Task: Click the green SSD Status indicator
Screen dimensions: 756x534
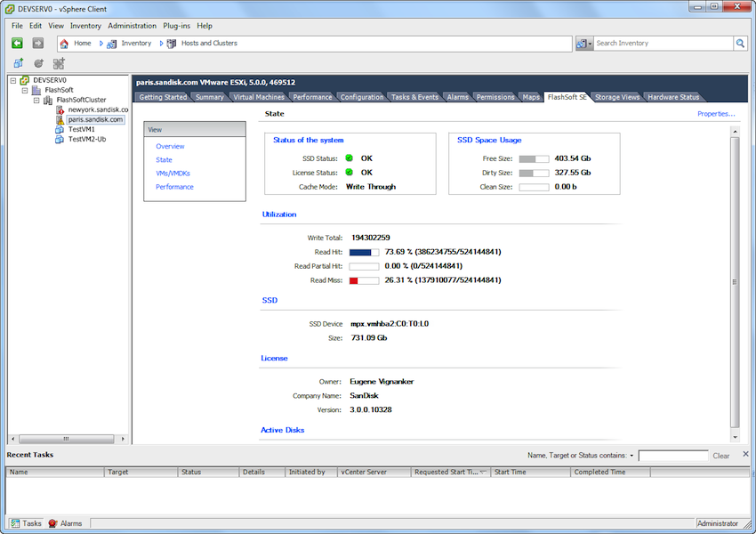Action: pos(349,158)
